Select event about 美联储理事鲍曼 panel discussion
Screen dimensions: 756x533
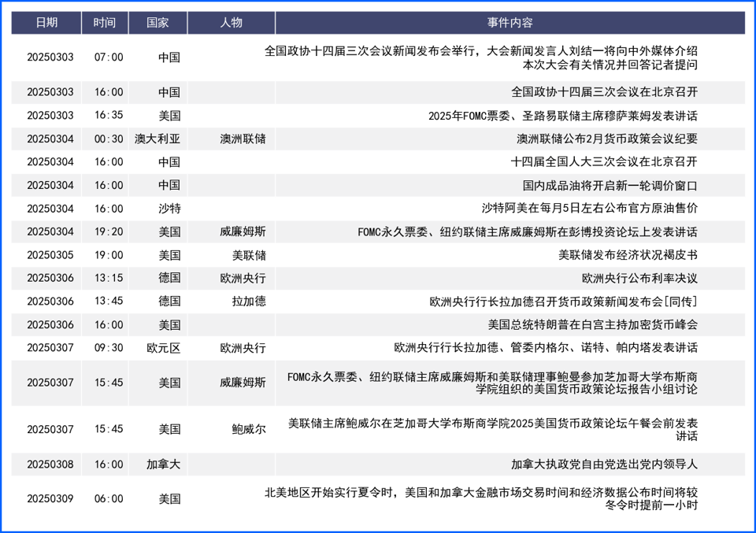[x=492, y=383]
